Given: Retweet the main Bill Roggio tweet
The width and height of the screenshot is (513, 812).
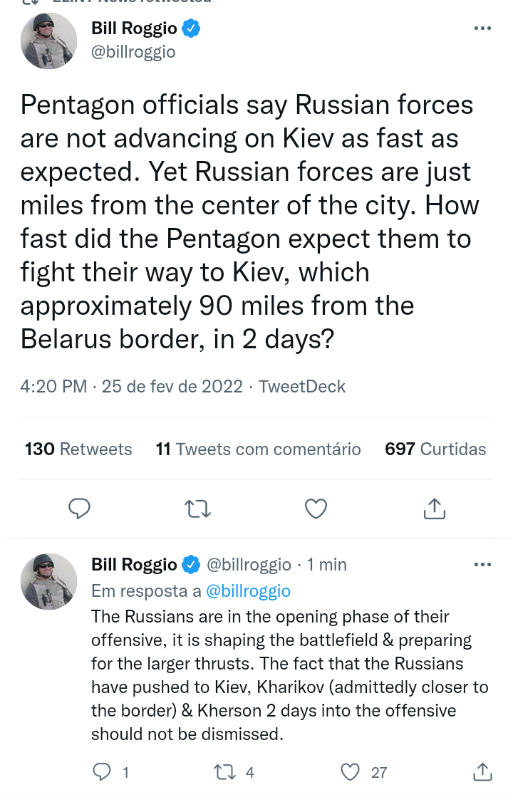Looking at the screenshot, I should point(197,509).
